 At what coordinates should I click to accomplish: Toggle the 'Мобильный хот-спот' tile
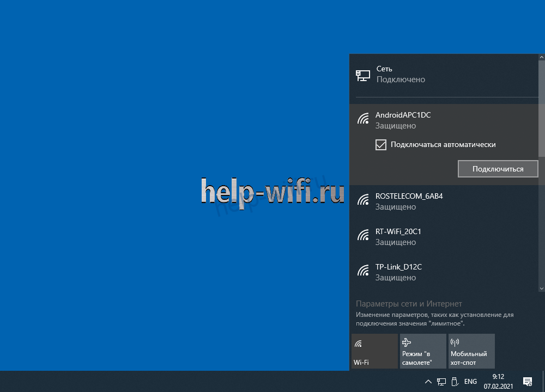[471, 351]
